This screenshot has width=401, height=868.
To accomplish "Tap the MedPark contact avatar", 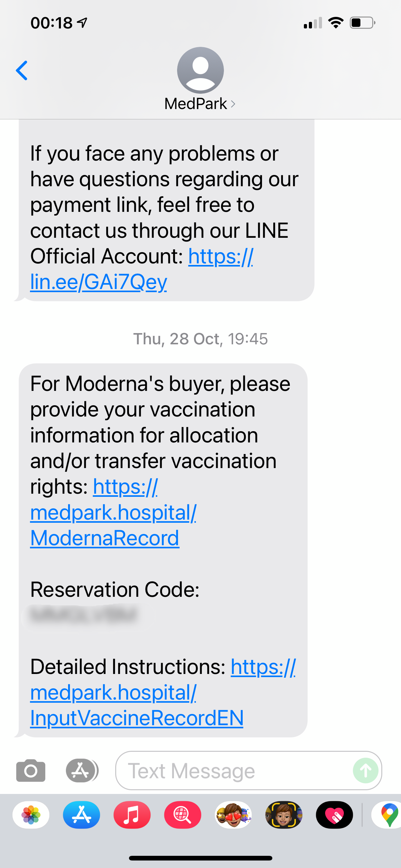I will tap(200, 70).
